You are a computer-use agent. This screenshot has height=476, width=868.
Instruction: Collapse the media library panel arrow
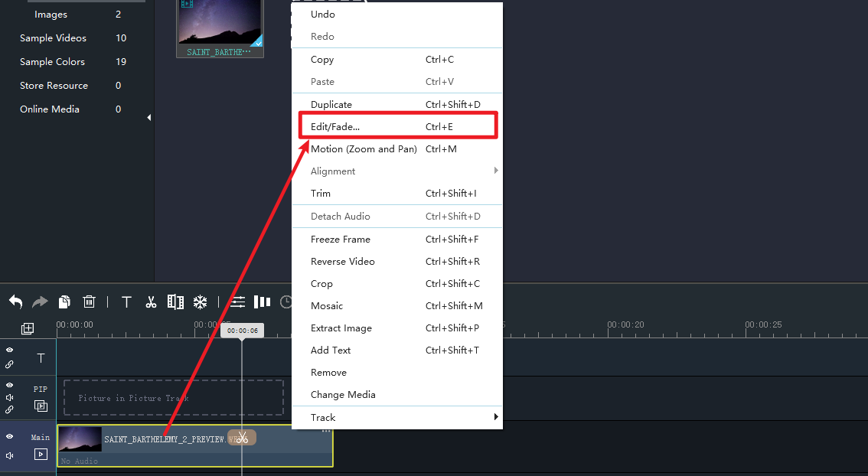coord(149,117)
